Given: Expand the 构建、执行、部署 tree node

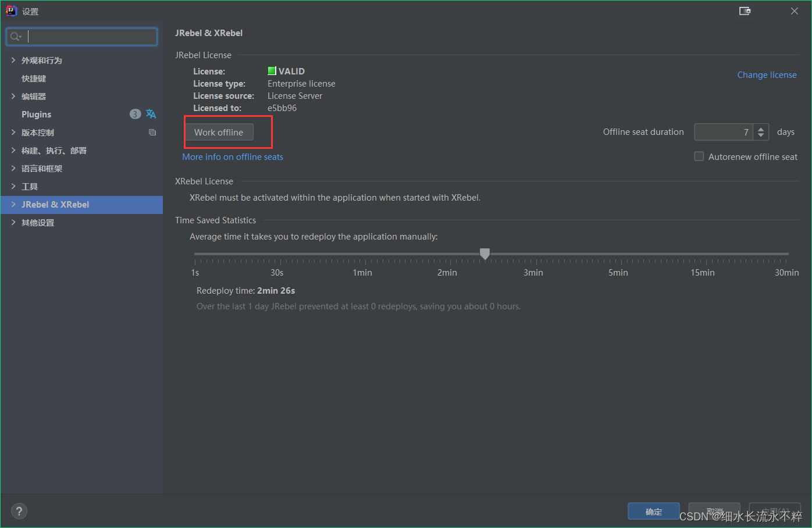Looking at the screenshot, I should tap(13, 150).
